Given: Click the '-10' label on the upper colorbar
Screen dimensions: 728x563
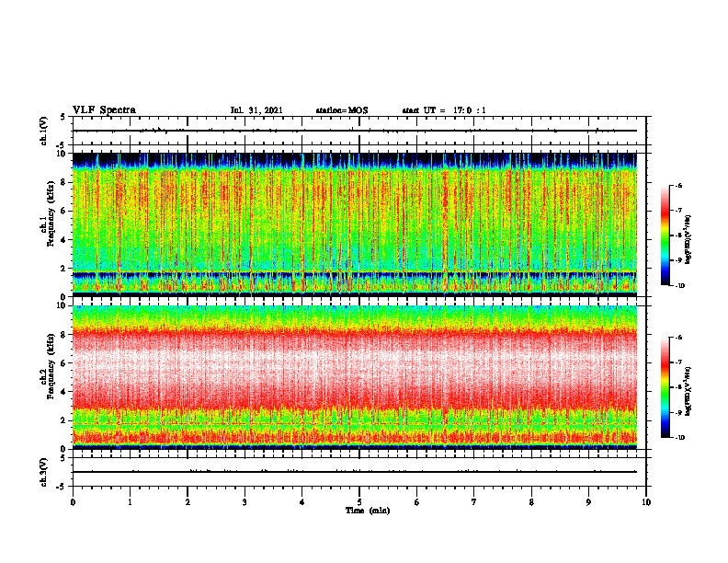Looking at the screenshot, I should point(679,286).
